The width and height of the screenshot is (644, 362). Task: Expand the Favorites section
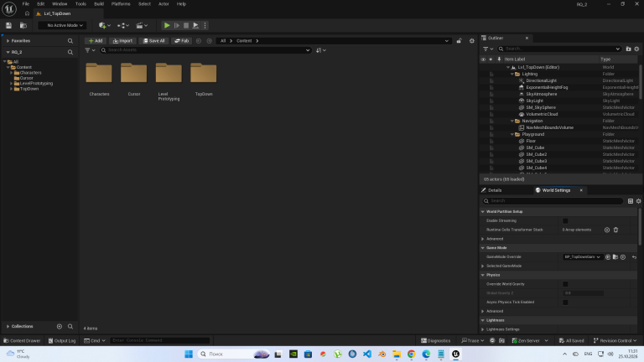[x=8, y=41]
